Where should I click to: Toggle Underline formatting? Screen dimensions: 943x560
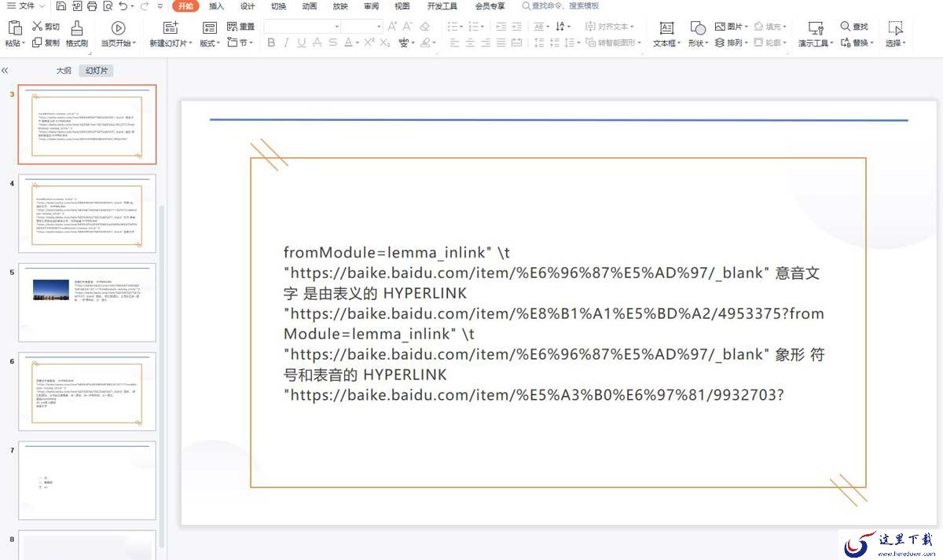tap(303, 43)
